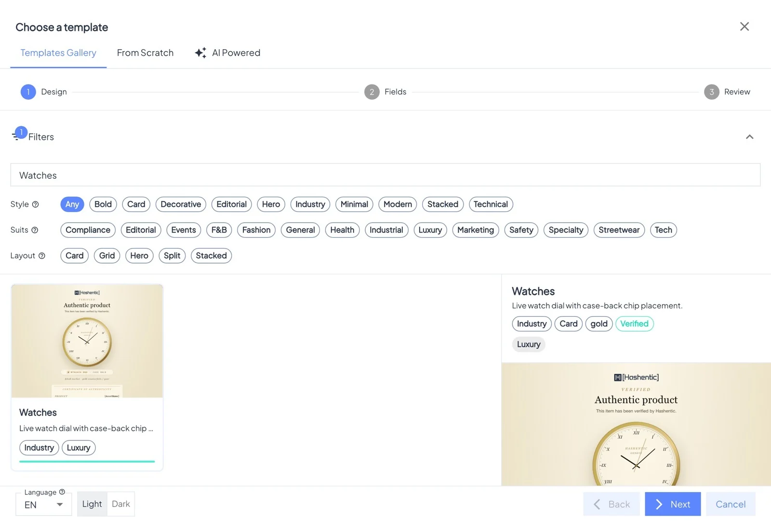The height and width of the screenshot is (532, 771).
Task: Toggle the Tech suits filter
Action: tap(664, 230)
